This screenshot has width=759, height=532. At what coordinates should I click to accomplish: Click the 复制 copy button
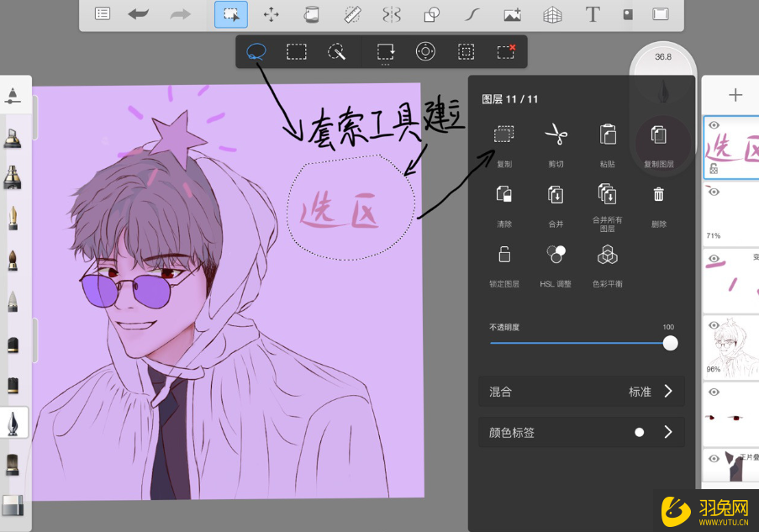click(x=503, y=133)
